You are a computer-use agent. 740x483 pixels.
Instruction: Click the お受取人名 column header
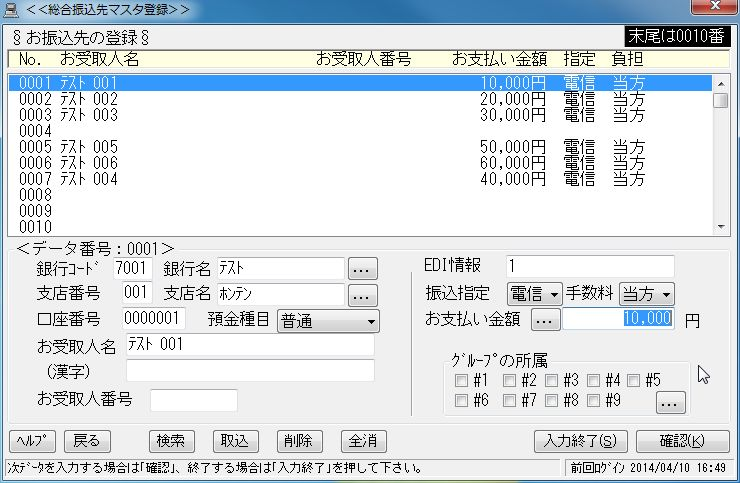(x=99, y=59)
